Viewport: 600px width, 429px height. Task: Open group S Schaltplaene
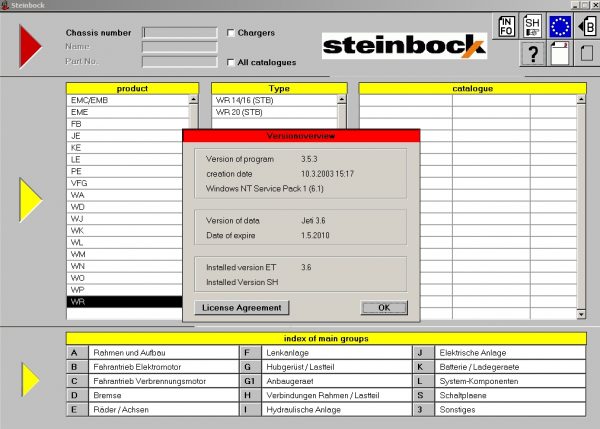pyautogui.click(x=499, y=395)
